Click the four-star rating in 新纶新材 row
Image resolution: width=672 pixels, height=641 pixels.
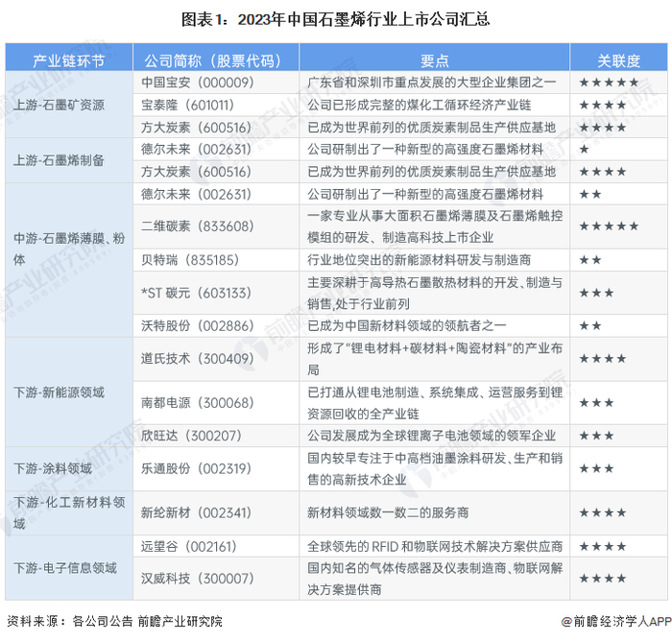(x=603, y=512)
